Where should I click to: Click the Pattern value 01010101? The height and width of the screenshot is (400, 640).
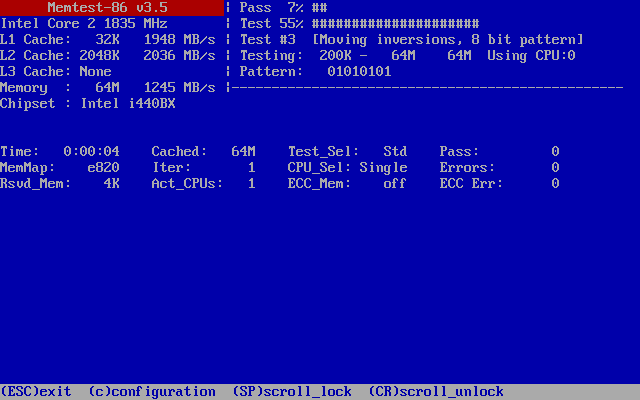coord(360,72)
